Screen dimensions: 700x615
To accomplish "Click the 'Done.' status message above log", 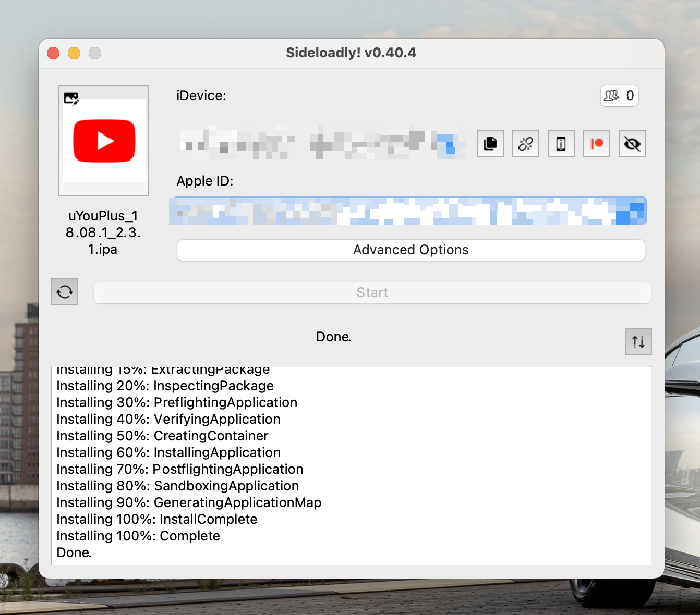I will coord(334,337).
